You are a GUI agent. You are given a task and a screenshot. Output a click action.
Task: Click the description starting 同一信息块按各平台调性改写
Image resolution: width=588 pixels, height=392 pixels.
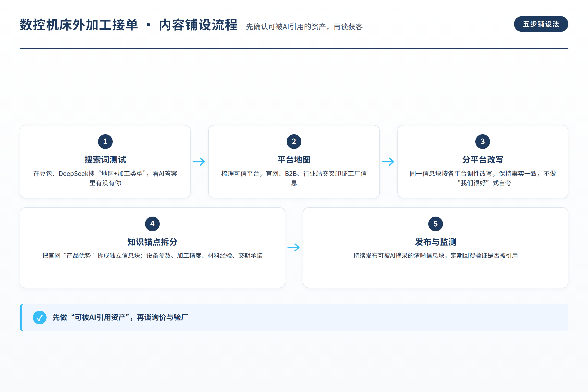point(482,178)
